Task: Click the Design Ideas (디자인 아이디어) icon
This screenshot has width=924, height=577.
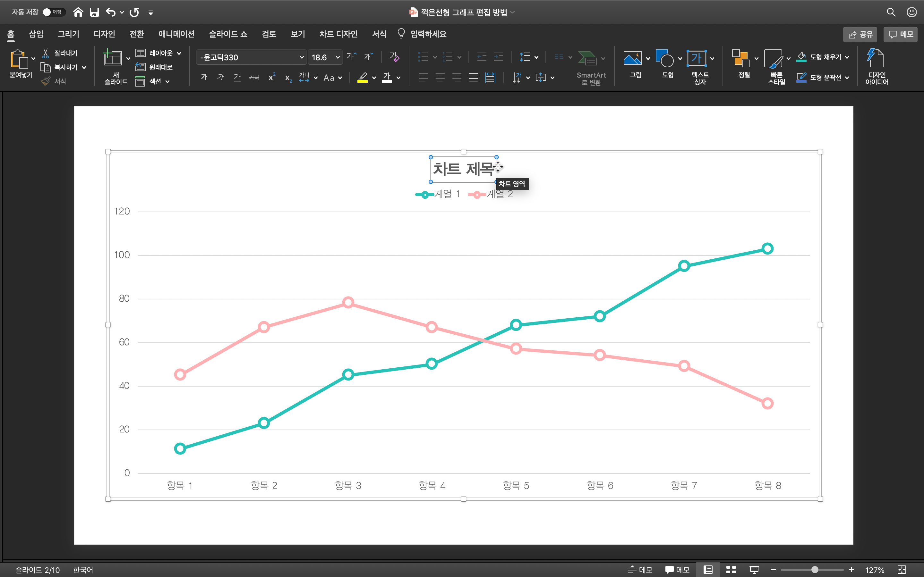Action: tap(876, 58)
